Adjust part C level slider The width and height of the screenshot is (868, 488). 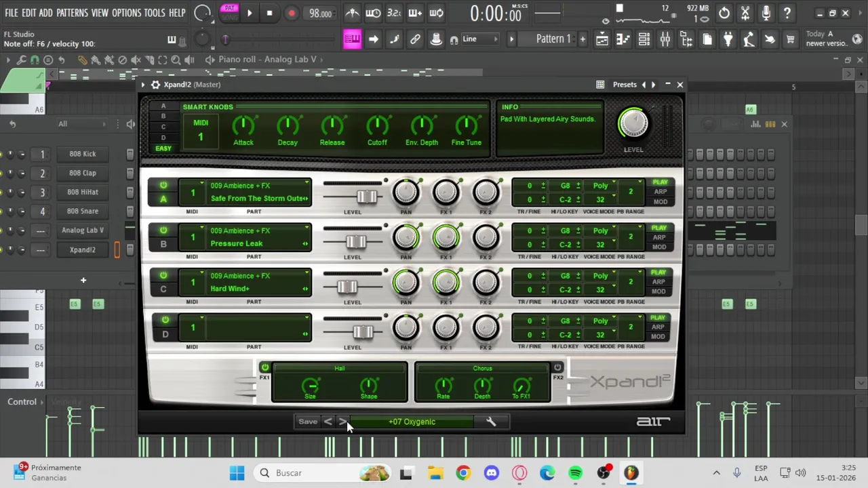tap(347, 287)
